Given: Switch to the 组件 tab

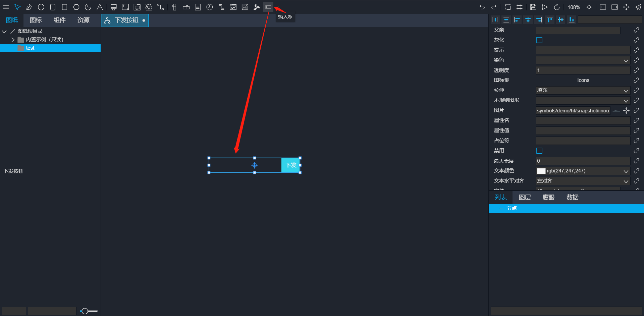Looking at the screenshot, I should (59, 20).
